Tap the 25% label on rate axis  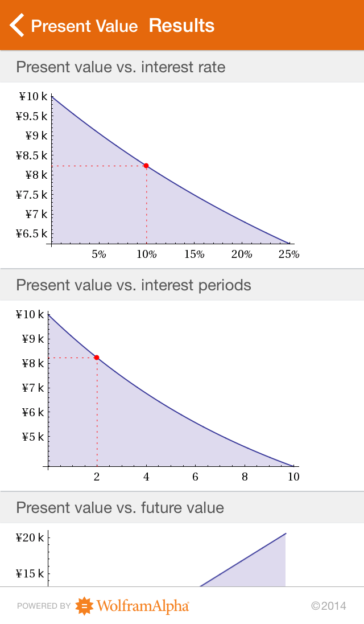click(x=289, y=254)
